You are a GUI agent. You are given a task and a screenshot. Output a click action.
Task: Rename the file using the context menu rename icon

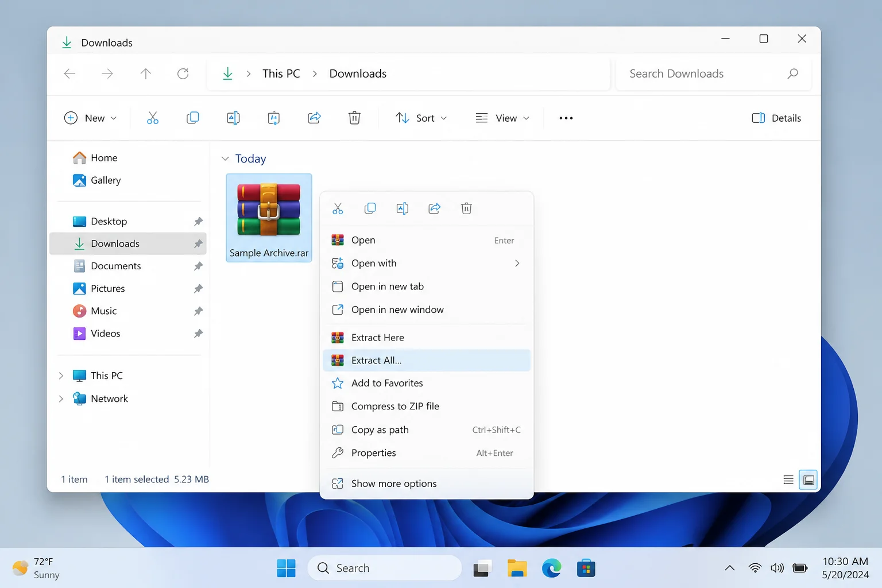click(403, 208)
